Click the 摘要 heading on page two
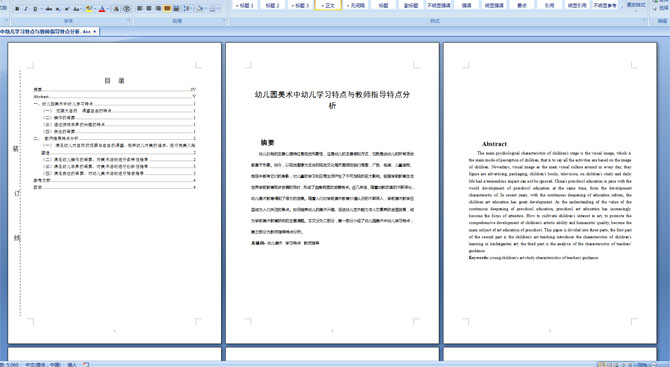This screenshot has height=367, width=670. click(x=267, y=143)
